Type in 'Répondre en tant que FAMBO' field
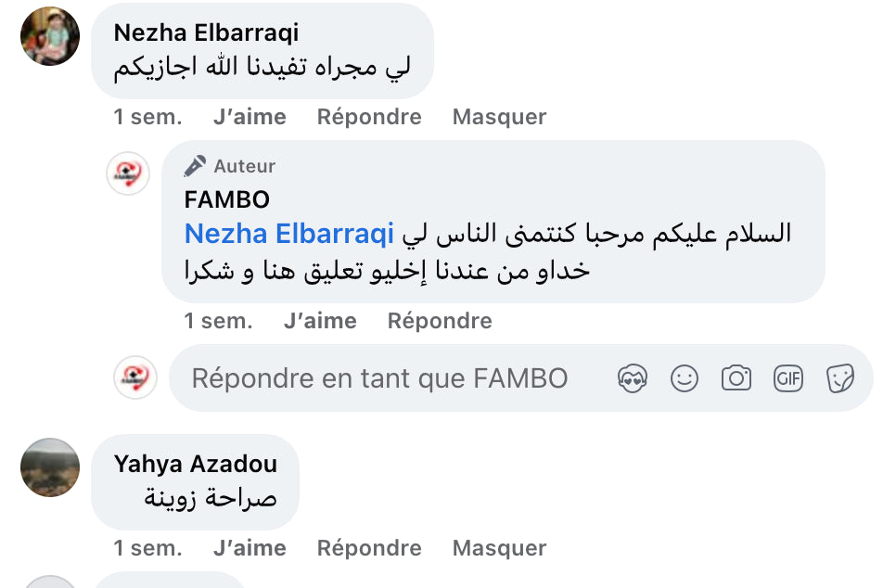This screenshot has width=896, height=588. 380,378
